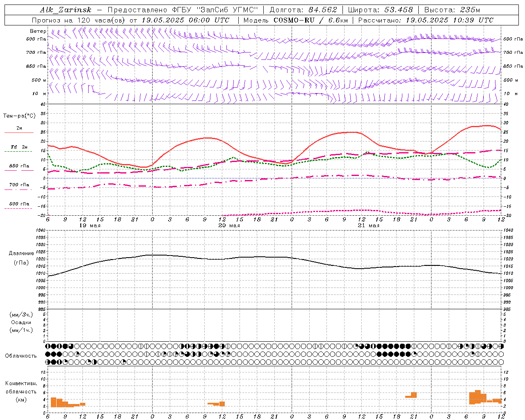Click the longitude value Долгота: 84.562

pos(303,10)
